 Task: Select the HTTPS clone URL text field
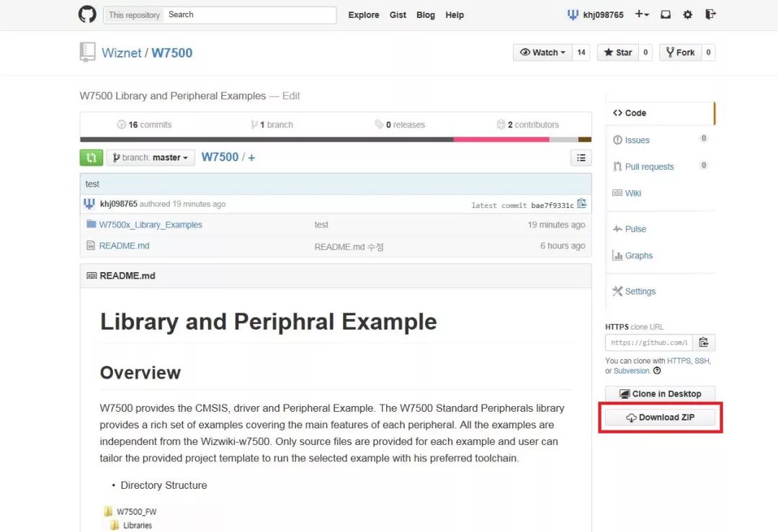[649, 342]
